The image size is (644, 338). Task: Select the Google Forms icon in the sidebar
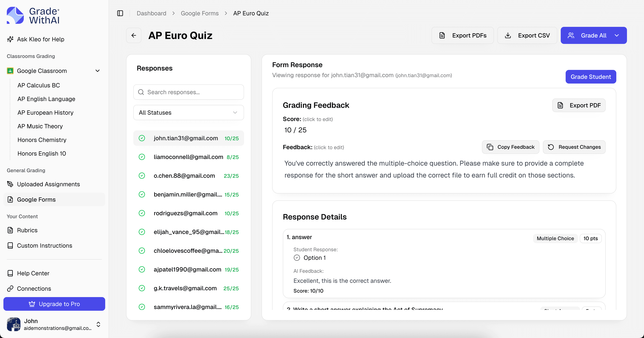(x=10, y=199)
